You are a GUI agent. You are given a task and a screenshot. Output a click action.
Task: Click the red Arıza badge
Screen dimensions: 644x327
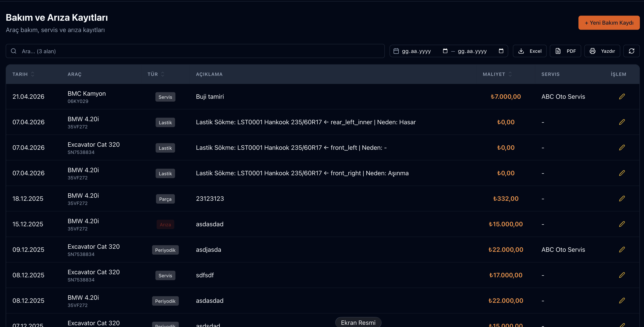[x=165, y=225]
